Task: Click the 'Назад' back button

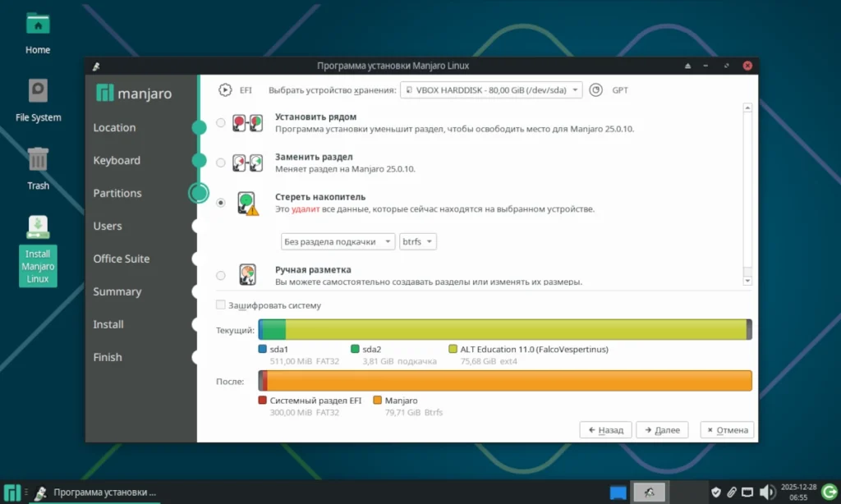Action: pyautogui.click(x=605, y=430)
